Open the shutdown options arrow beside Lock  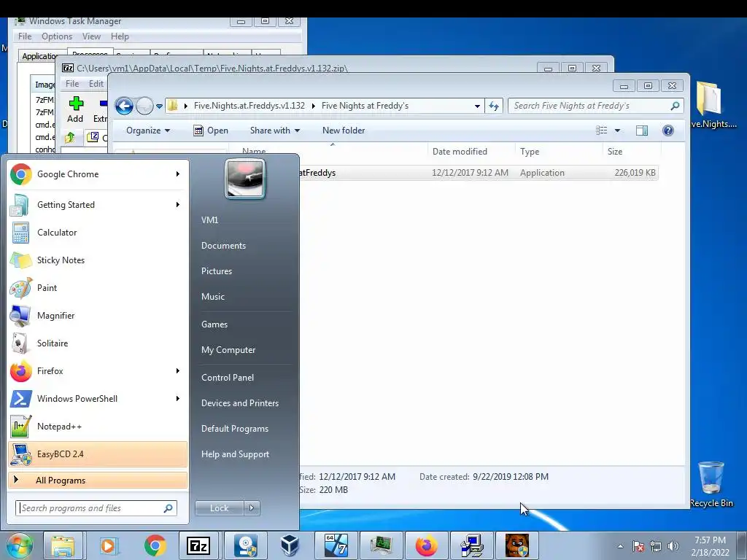coord(252,508)
